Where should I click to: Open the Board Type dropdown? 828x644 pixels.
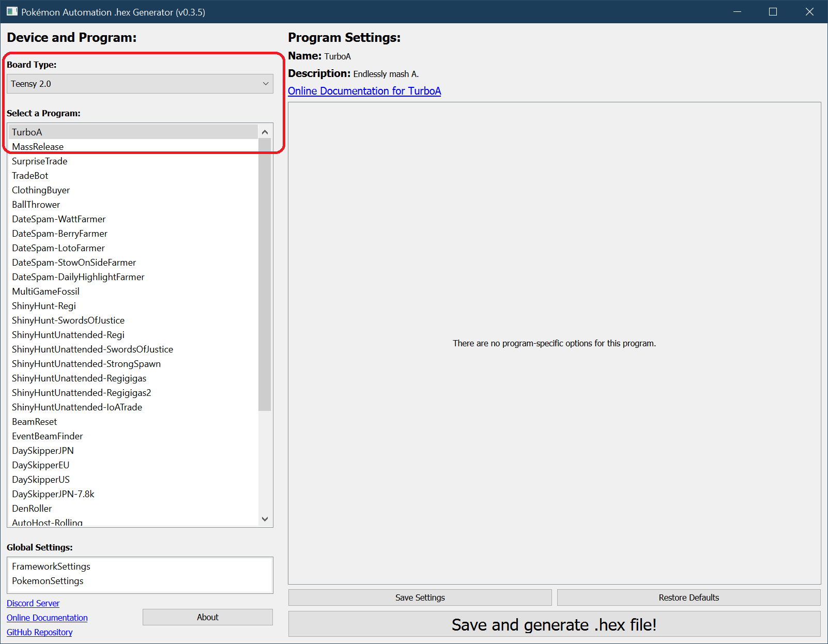coord(140,84)
